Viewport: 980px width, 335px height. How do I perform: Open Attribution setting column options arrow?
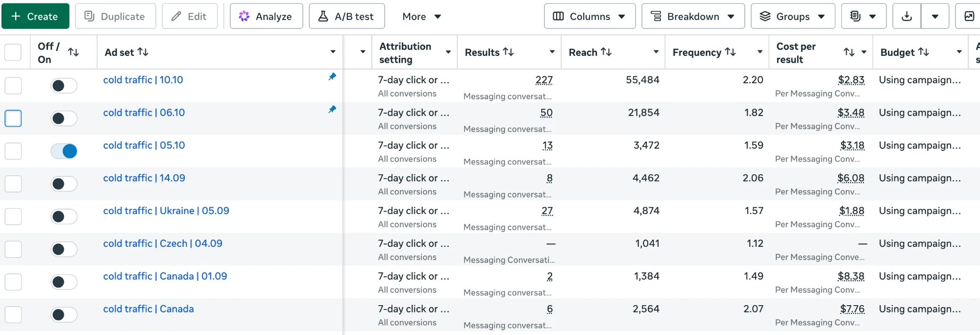point(448,52)
